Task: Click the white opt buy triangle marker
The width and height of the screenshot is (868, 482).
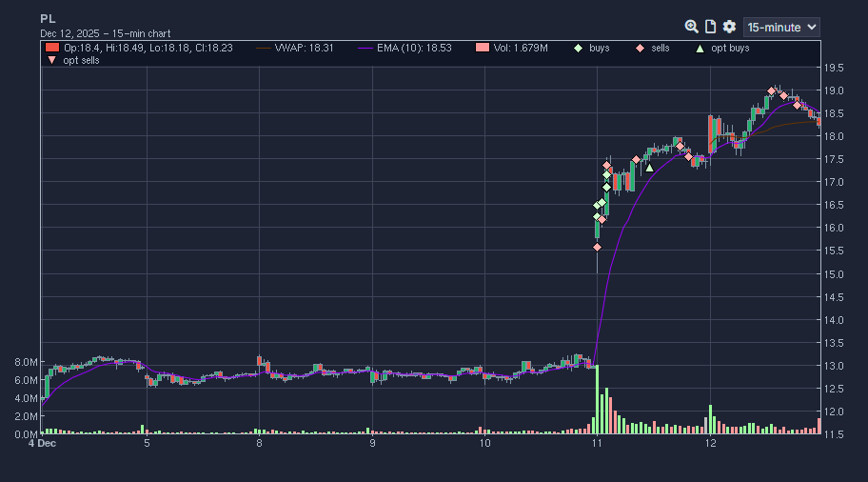Action: pos(649,168)
